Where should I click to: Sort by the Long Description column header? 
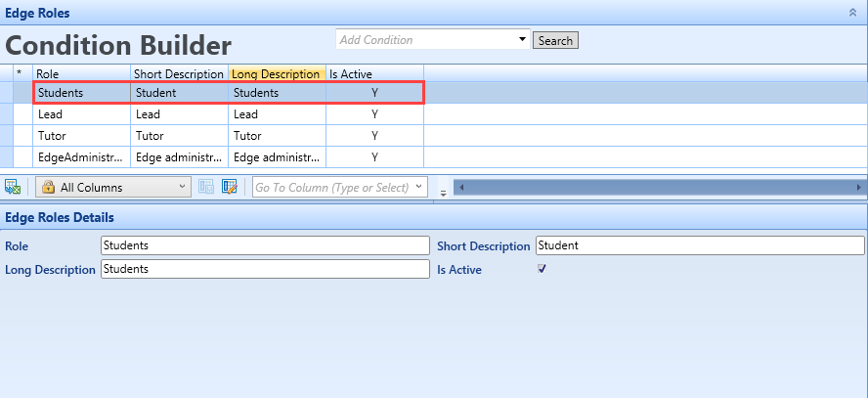276,73
